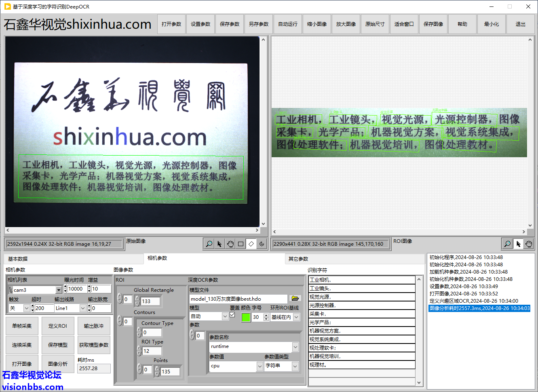Click 退出 exit button
This screenshot has width=538, height=392.
[x=521, y=24]
